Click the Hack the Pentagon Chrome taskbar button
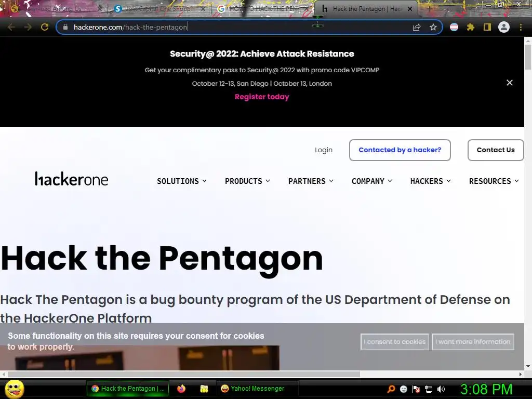 [128, 389]
